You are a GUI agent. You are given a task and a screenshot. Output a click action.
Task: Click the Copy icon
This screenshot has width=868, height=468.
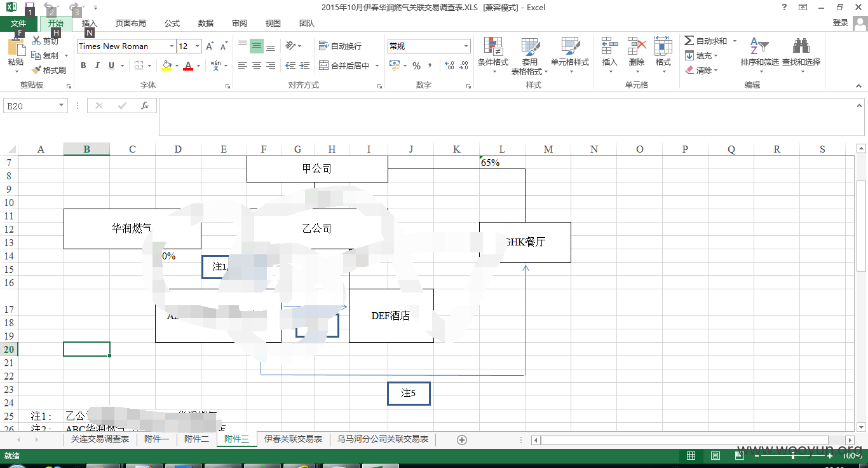point(36,56)
